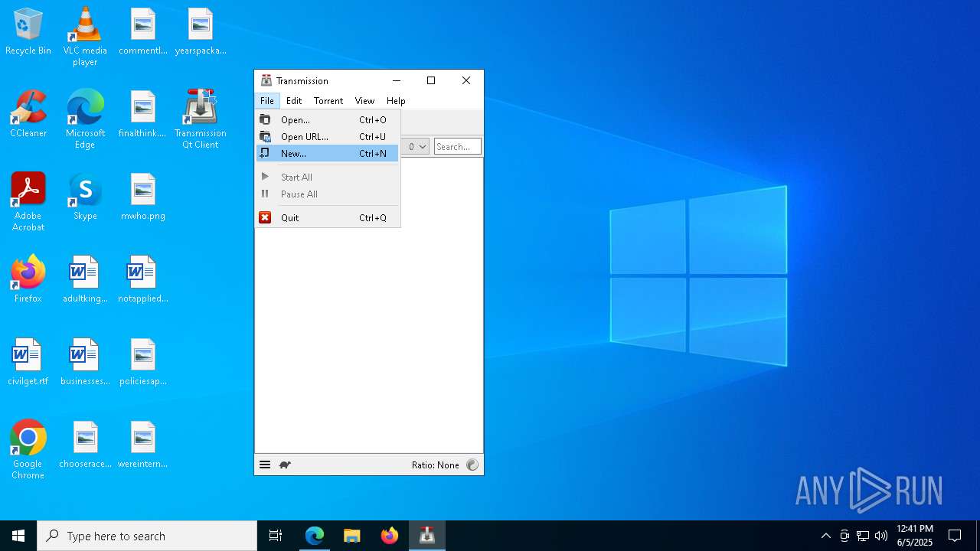This screenshot has height=551, width=980.
Task: Toggle the turtle speed limit mode
Action: (x=285, y=465)
